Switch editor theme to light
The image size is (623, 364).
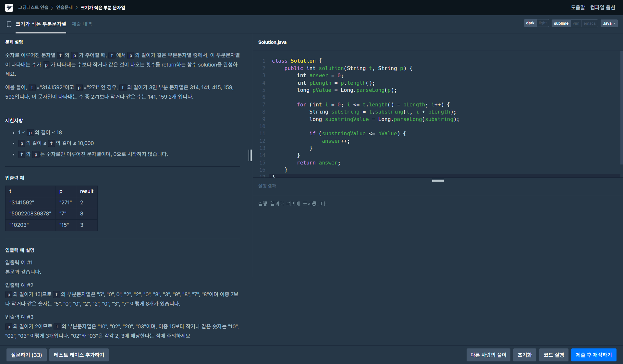pyautogui.click(x=543, y=23)
